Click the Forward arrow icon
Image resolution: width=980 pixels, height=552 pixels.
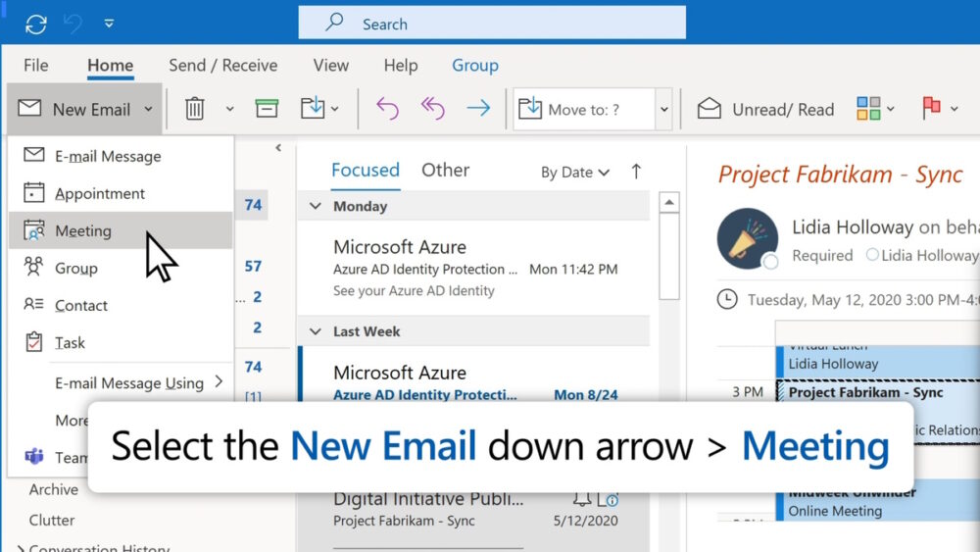coord(479,108)
